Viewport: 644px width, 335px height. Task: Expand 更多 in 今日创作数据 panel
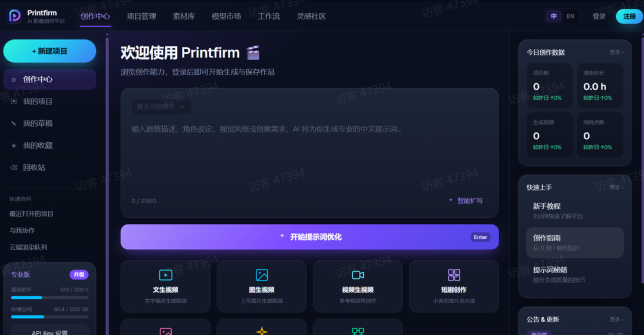tap(616, 53)
